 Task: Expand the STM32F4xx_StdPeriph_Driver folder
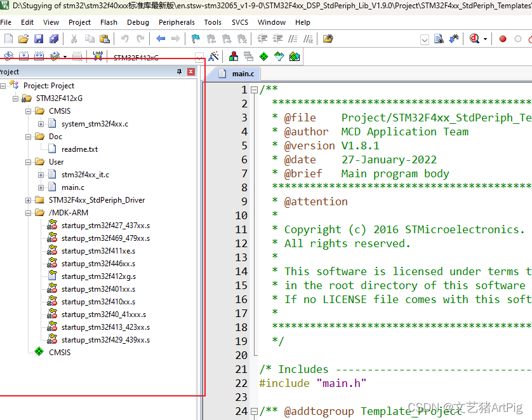[x=28, y=200]
